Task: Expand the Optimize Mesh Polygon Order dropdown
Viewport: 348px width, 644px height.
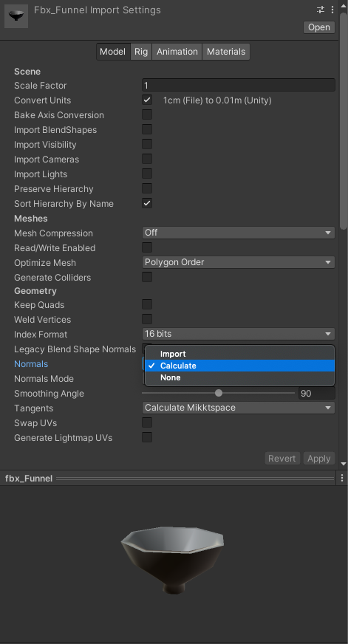Action: coord(239,262)
